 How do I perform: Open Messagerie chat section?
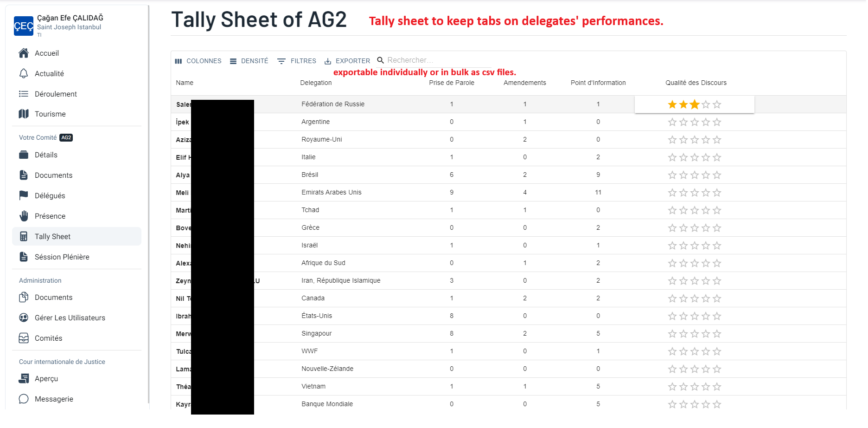click(54, 399)
